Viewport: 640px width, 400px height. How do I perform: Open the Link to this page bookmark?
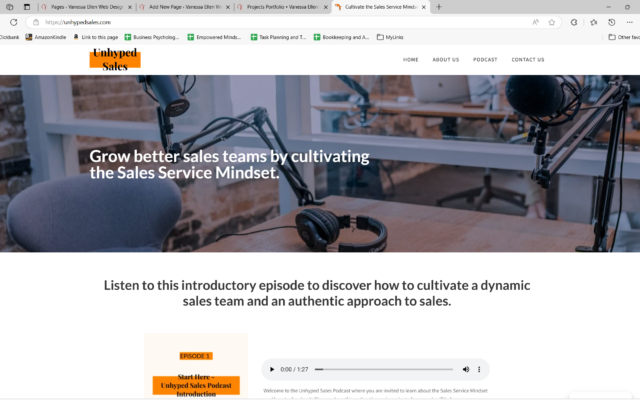click(96, 37)
